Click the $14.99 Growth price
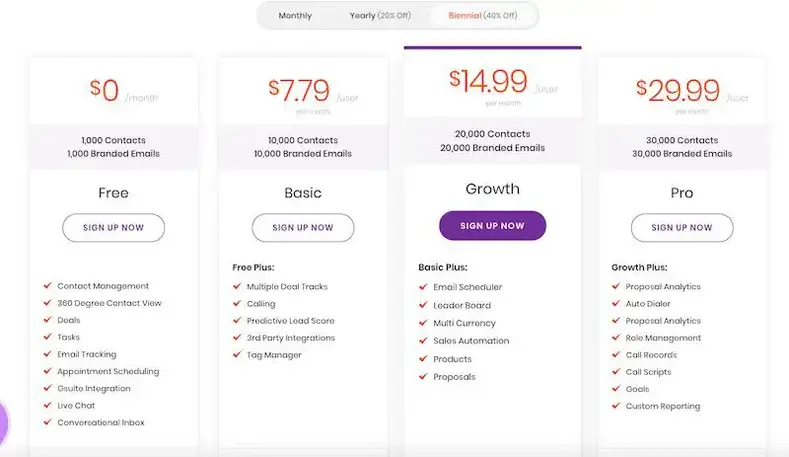 pyautogui.click(x=488, y=82)
